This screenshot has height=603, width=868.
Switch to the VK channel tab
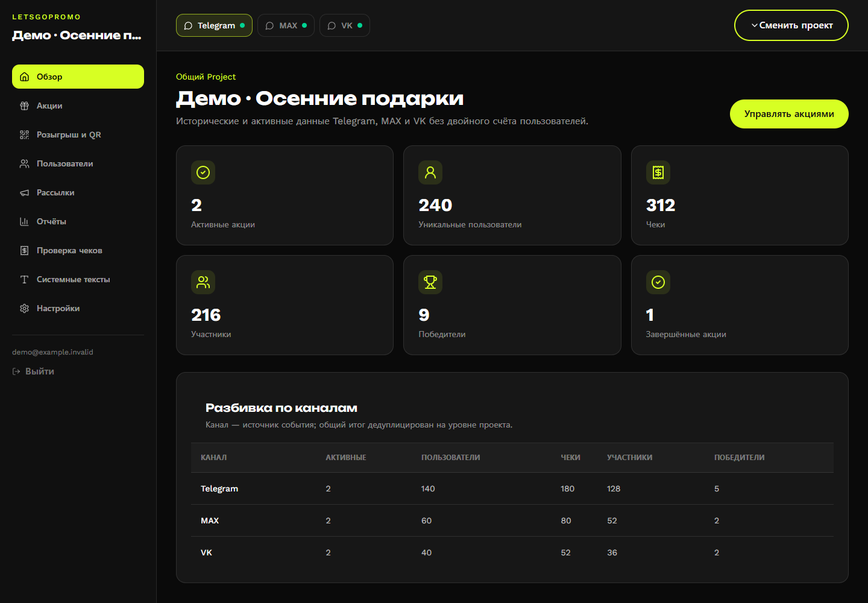tap(344, 25)
